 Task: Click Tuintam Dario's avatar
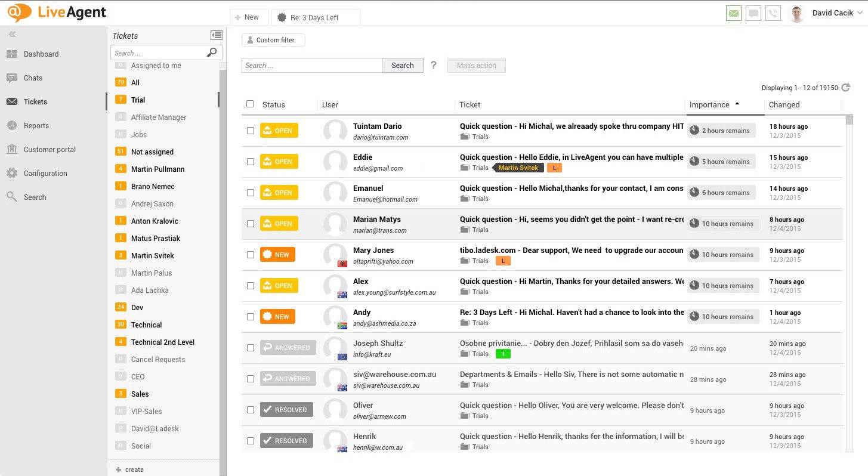click(x=335, y=131)
